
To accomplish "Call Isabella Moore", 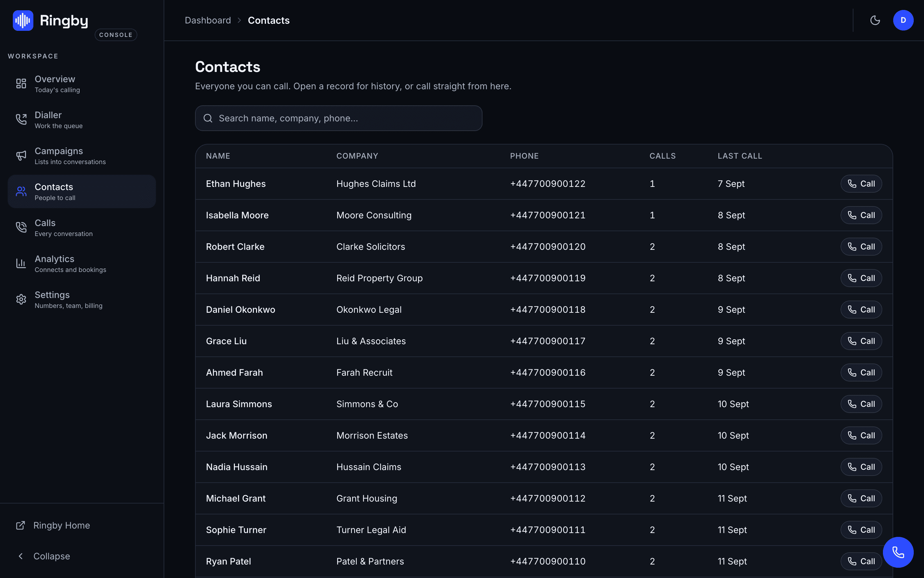I will pos(861,215).
